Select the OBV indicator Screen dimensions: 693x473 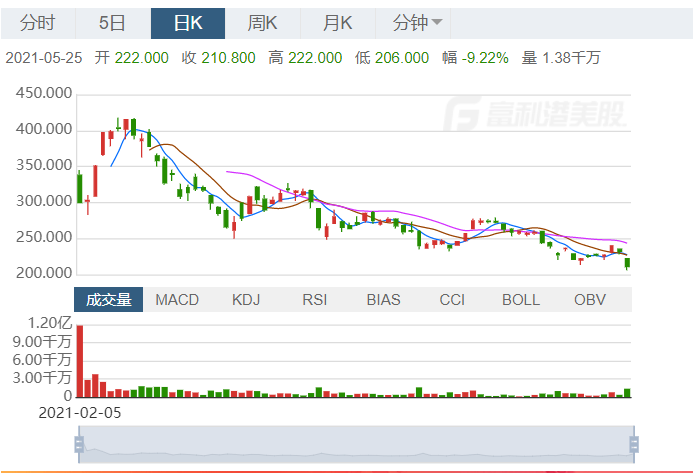click(589, 299)
